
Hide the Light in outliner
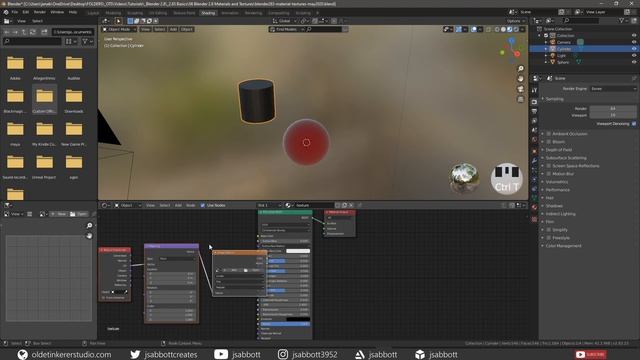634,56
